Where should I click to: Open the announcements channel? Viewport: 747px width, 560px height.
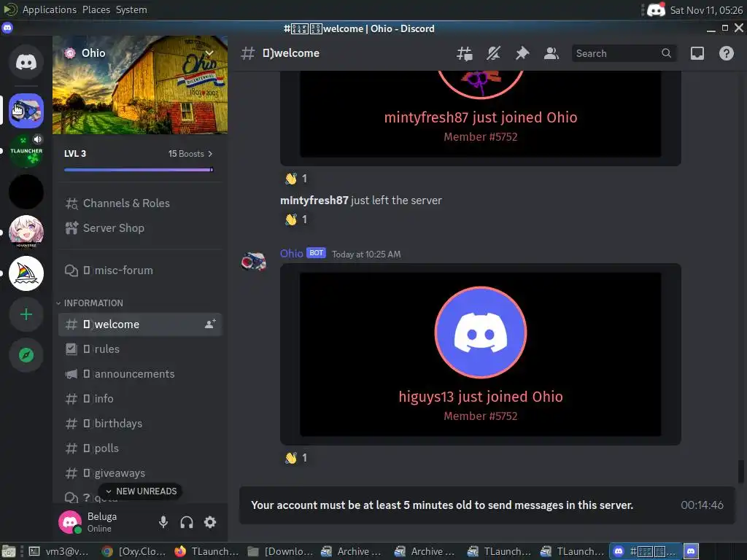tap(140, 374)
